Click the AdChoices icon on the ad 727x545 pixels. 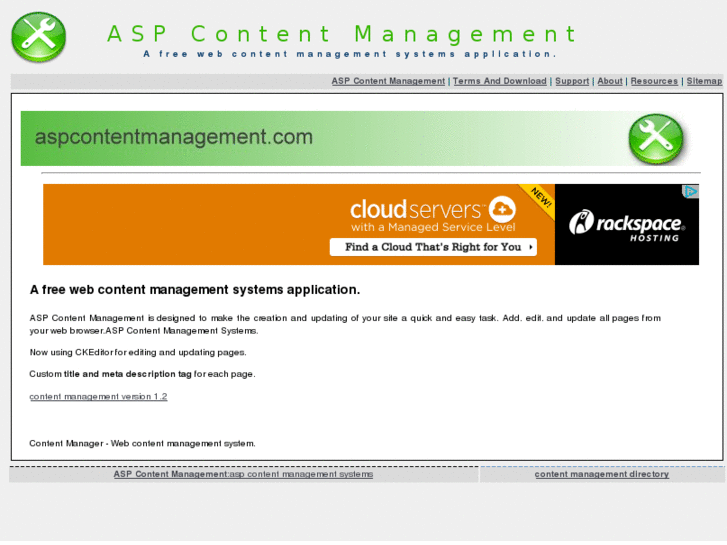(690, 191)
